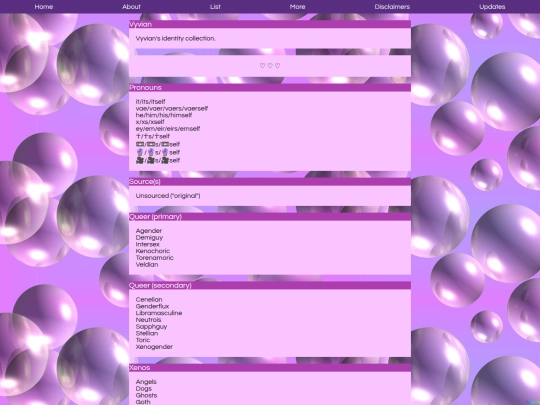The width and height of the screenshot is (540, 405).
Task: Select Intersex in primary list
Action: [148, 244]
